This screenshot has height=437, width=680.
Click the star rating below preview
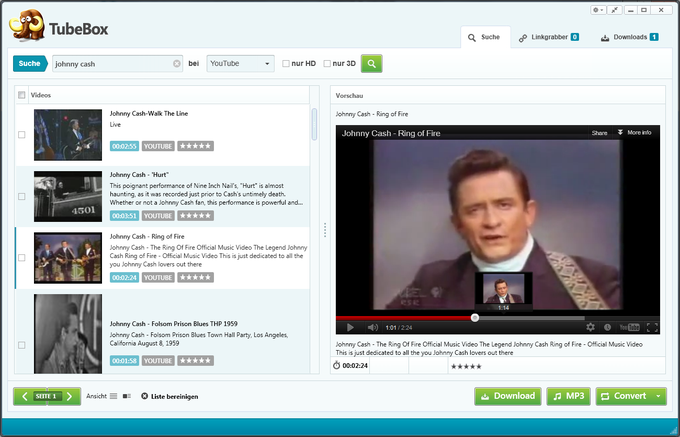click(466, 367)
